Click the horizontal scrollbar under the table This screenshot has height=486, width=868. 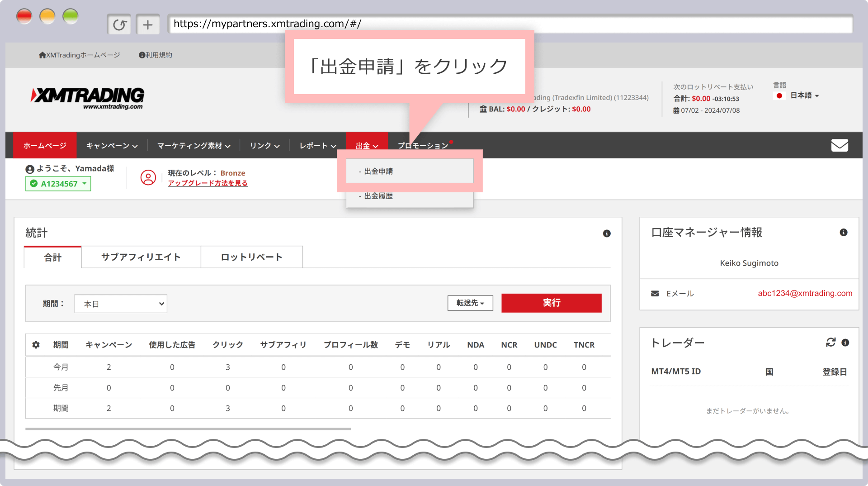coord(188,429)
